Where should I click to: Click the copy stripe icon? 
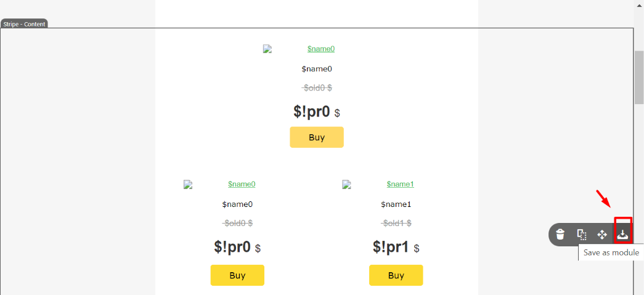[x=581, y=234]
